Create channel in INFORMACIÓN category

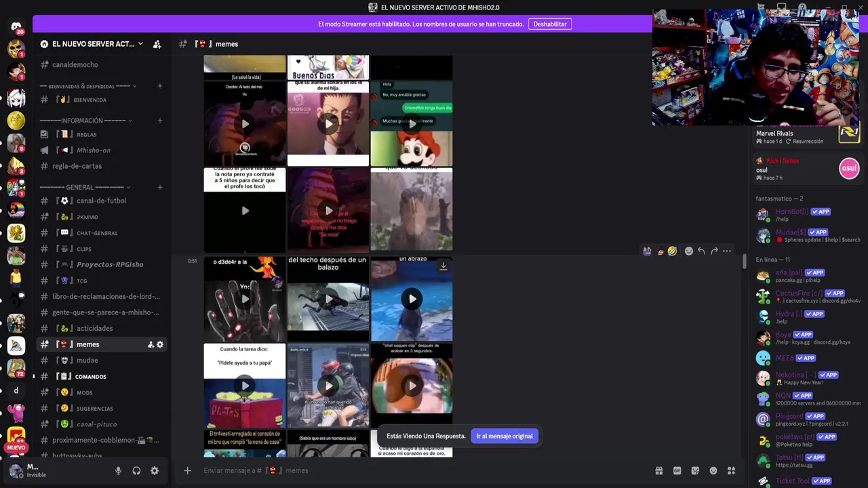click(x=160, y=121)
